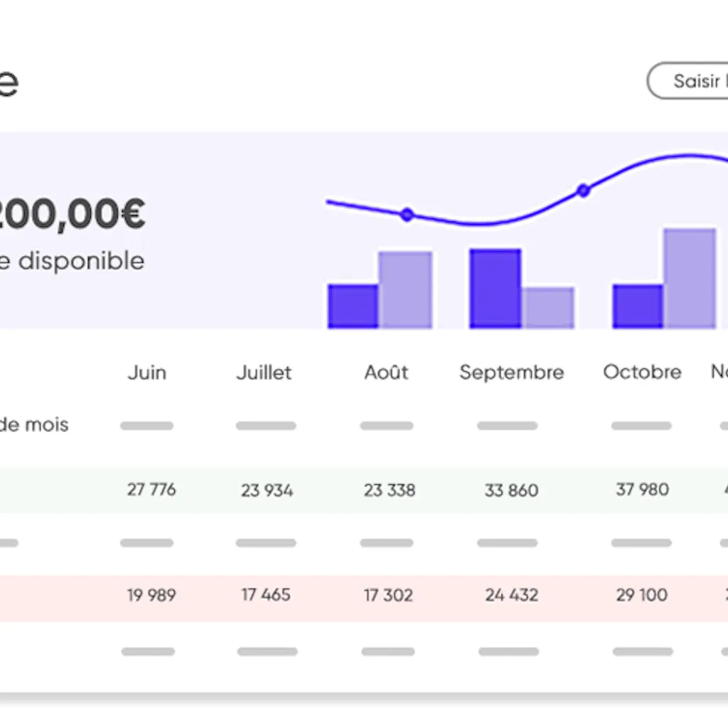The width and height of the screenshot is (728, 728).
Task: Select the Juillet column header
Action: click(x=264, y=373)
